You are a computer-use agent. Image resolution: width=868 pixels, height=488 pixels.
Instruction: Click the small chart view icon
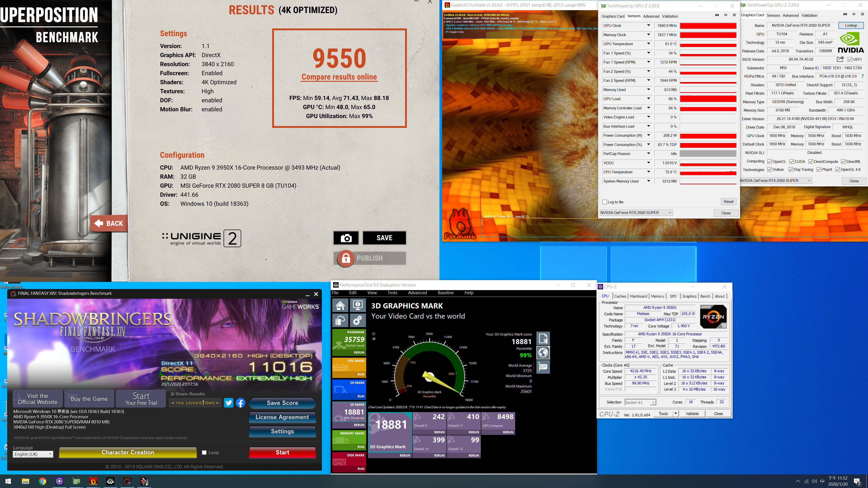point(373,338)
